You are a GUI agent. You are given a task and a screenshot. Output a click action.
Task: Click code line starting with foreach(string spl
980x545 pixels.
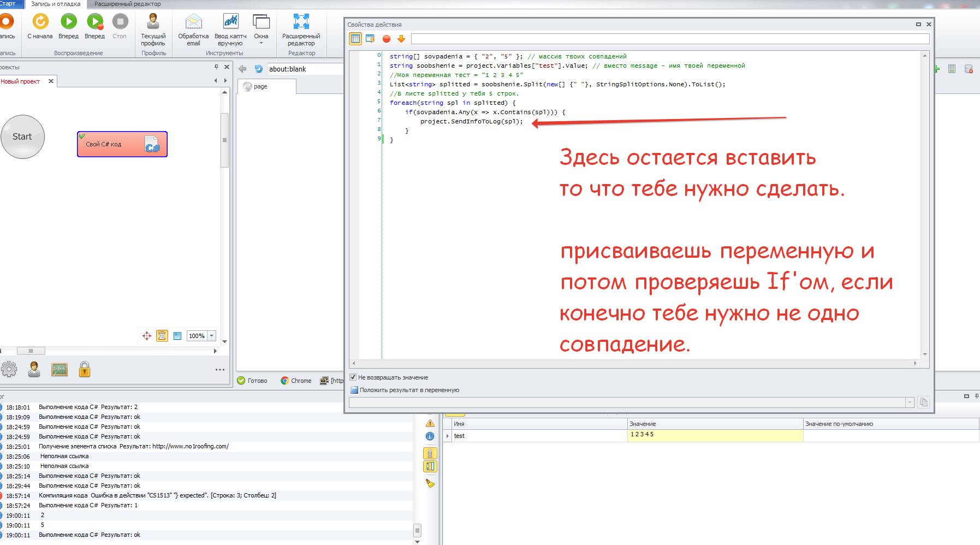pyautogui.click(x=452, y=103)
